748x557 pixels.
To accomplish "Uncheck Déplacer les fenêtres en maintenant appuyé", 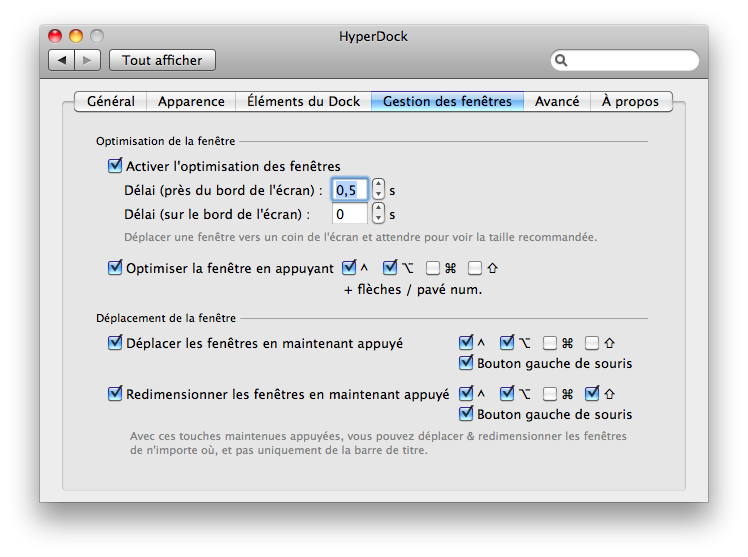I will [114, 343].
